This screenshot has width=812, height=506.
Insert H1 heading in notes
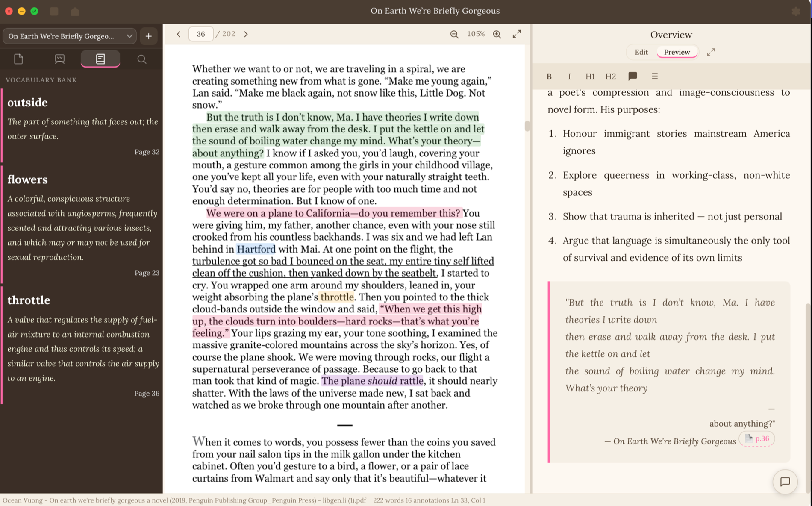click(590, 76)
